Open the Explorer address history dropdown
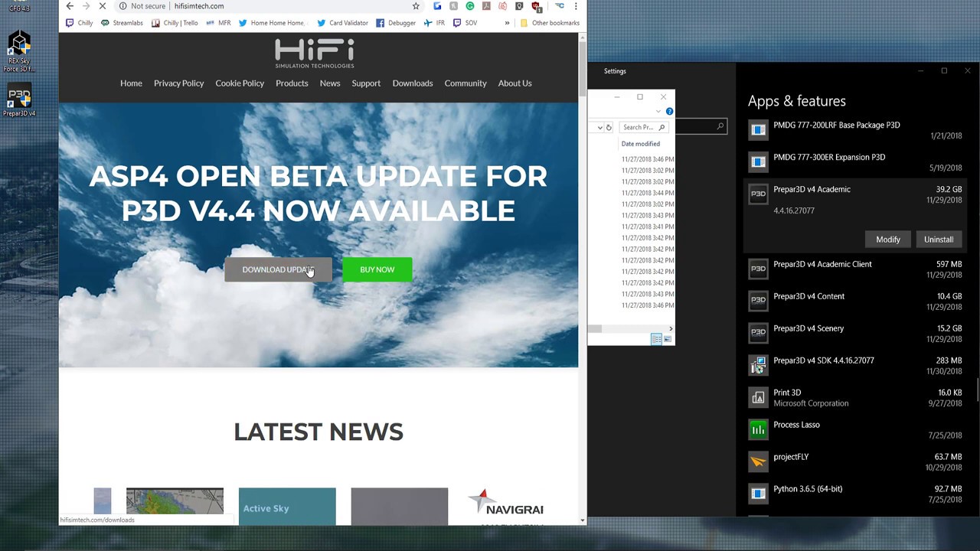Viewport: 980px width, 551px height. coord(599,127)
